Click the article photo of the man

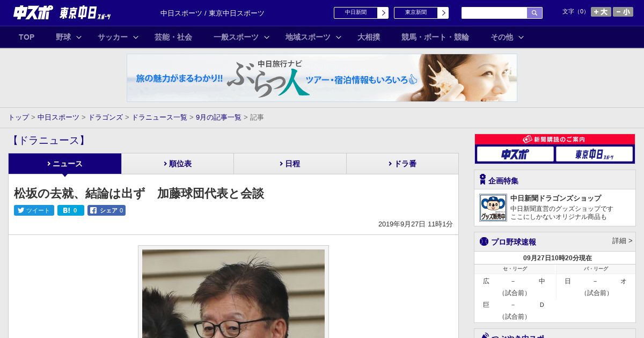point(233,293)
